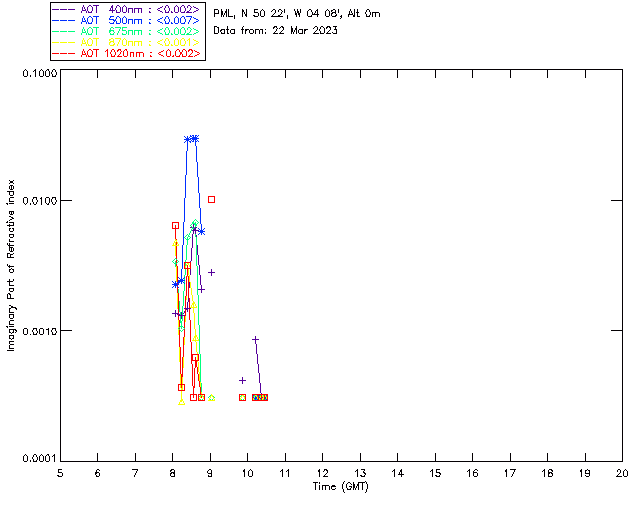This screenshot has height=512, width=640.
Task: Click the x-axis tick label '9'
Action: 210,473
